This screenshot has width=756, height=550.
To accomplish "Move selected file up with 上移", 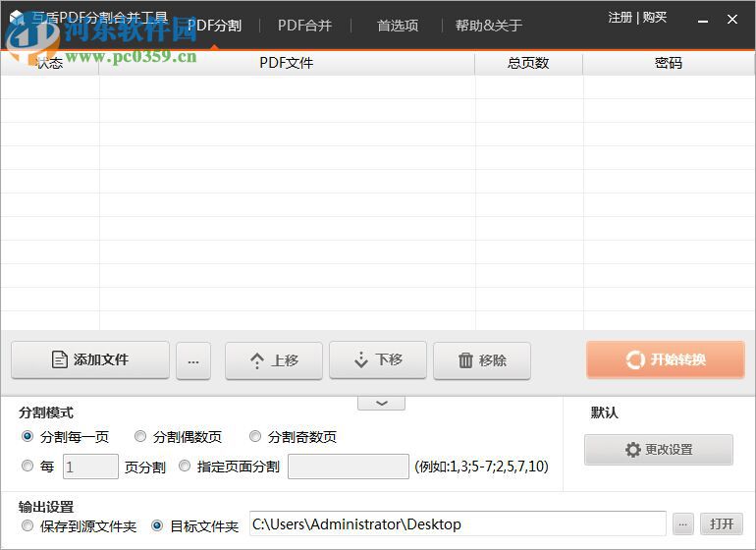I will (x=274, y=360).
